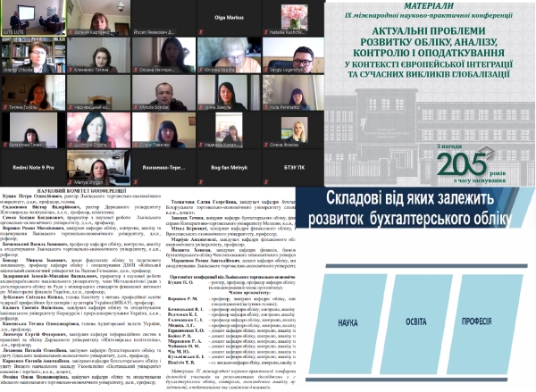Click muted mic icon of Тетяна Гоголь
This screenshot has height=392, width=536.
pos(5,107)
